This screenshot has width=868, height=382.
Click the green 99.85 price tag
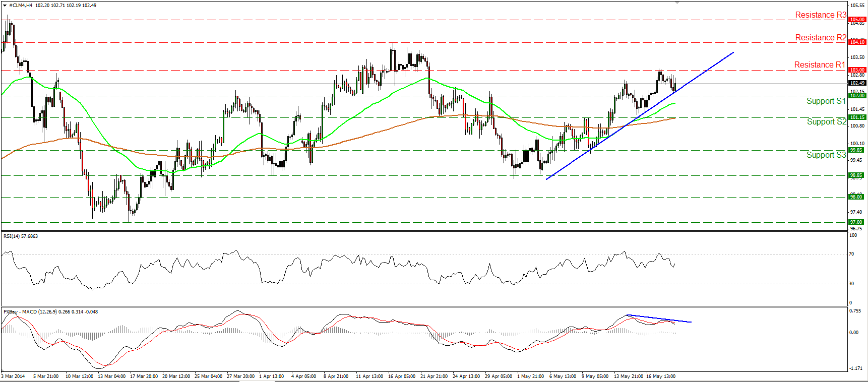[x=856, y=150]
